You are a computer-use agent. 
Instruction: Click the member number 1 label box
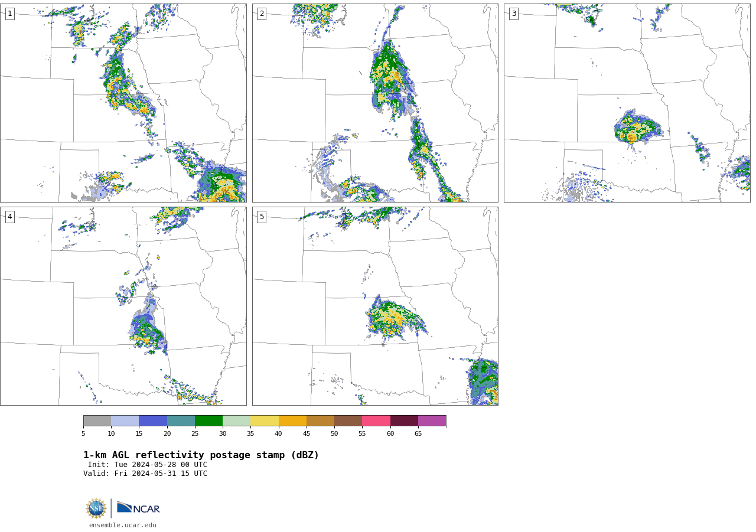tap(9, 14)
